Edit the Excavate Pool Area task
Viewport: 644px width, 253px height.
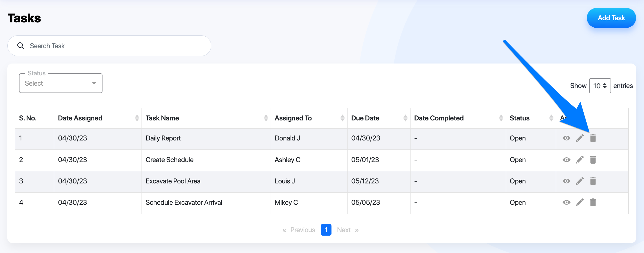pos(580,181)
